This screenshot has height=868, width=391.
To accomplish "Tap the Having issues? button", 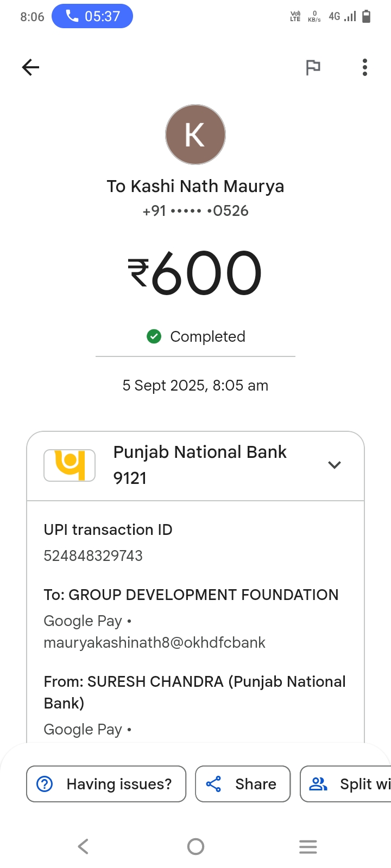I will coord(106,784).
